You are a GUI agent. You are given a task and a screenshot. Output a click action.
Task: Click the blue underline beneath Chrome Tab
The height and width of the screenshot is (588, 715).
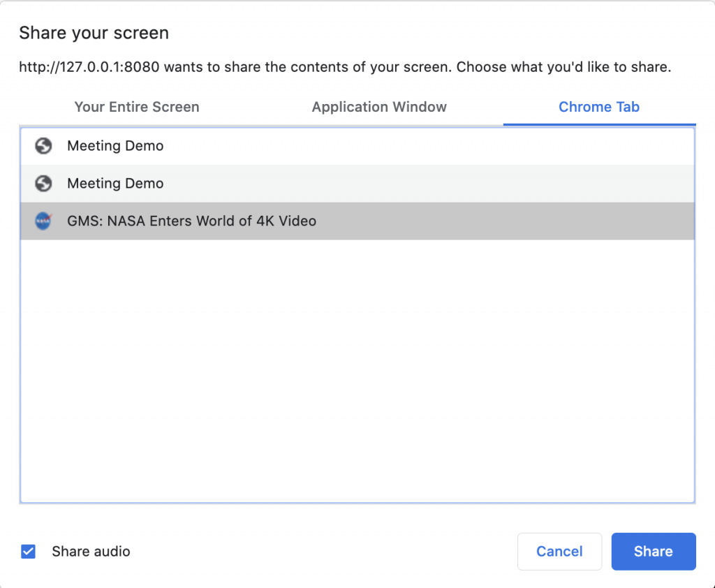coord(598,124)
